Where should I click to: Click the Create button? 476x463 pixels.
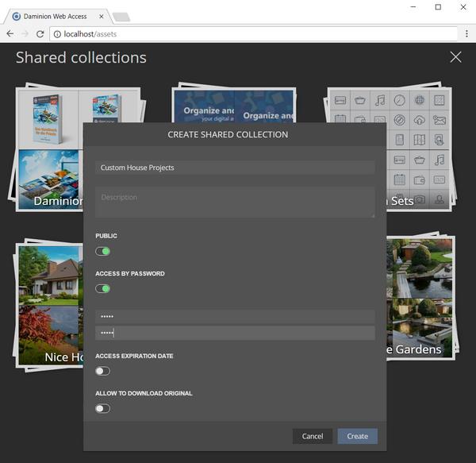click(x=357, y=436)
